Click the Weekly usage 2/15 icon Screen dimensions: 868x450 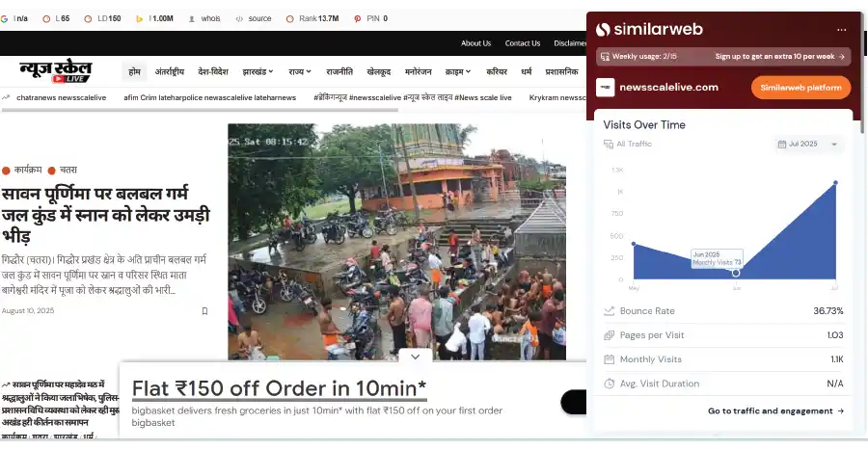pos(605,57)
